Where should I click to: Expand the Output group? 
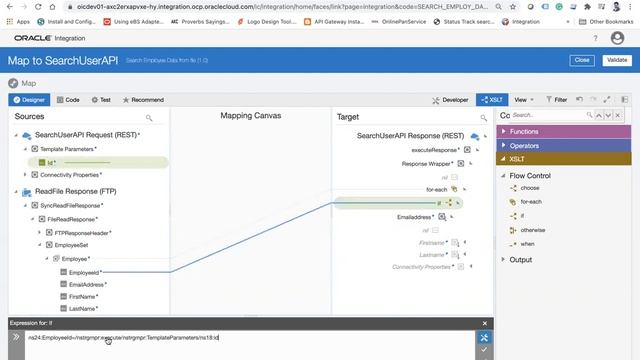pyautogui.click(x=503, y=260)
